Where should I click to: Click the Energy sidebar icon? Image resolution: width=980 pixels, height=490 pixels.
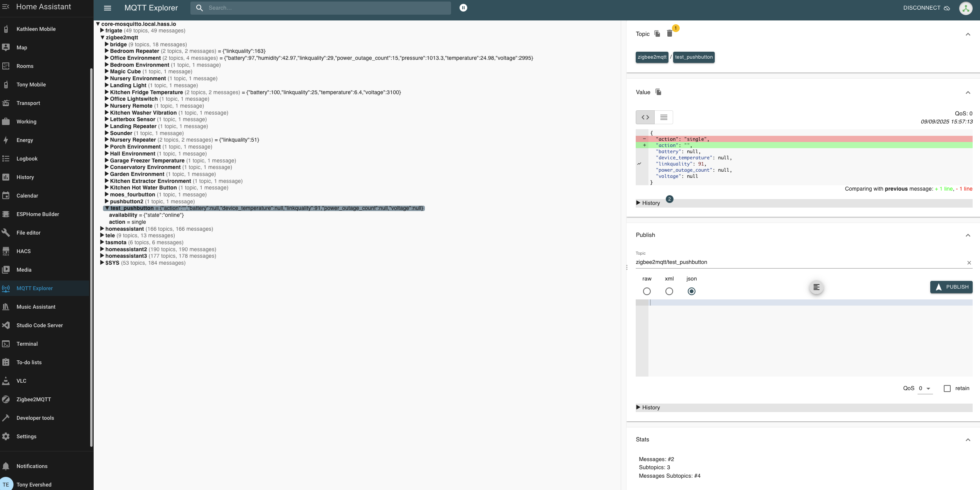pos(6,140)
